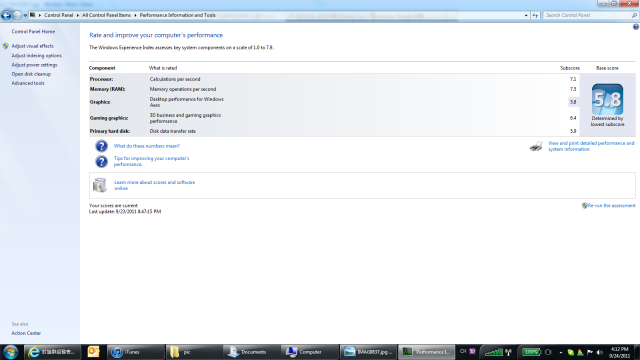Open Action Center link
This screenshot has height=360, width=640.
click(26, 333)
